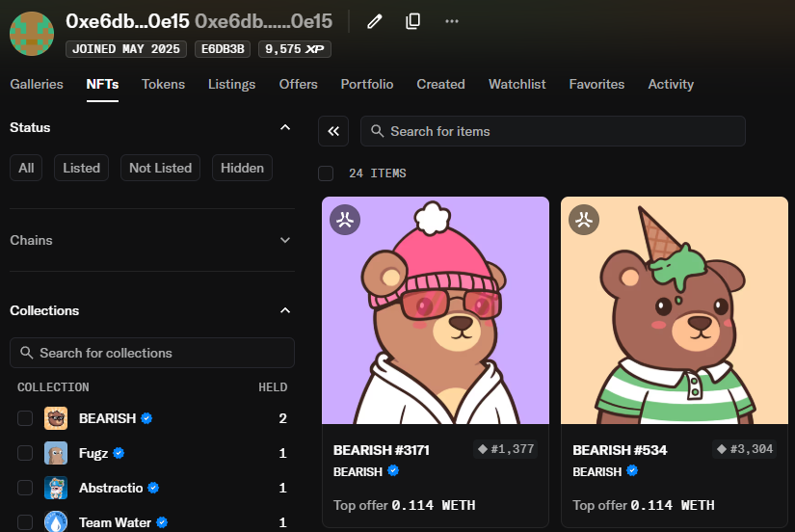Click the chain badge icon on BEARISH #534
The width and height of the screenshot is (795, 532).
(x=584, y=220)
